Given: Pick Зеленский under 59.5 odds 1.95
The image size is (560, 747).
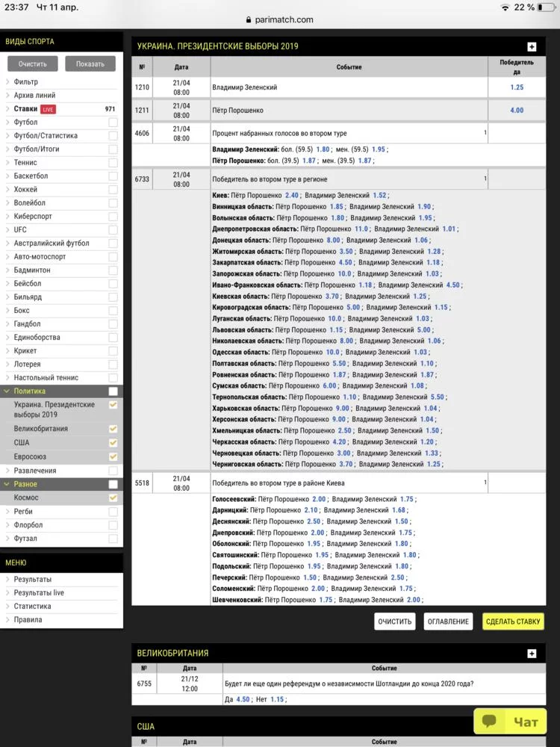Looking at the screenshot, I should click(379, 149).
